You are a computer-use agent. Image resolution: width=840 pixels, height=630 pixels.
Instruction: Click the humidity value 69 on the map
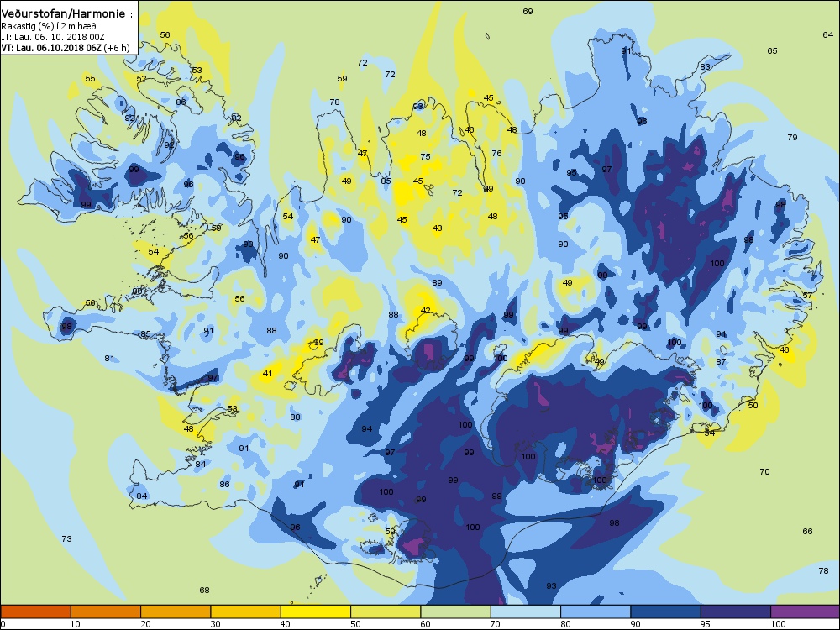pyautogui.click(x=528, y=11)
